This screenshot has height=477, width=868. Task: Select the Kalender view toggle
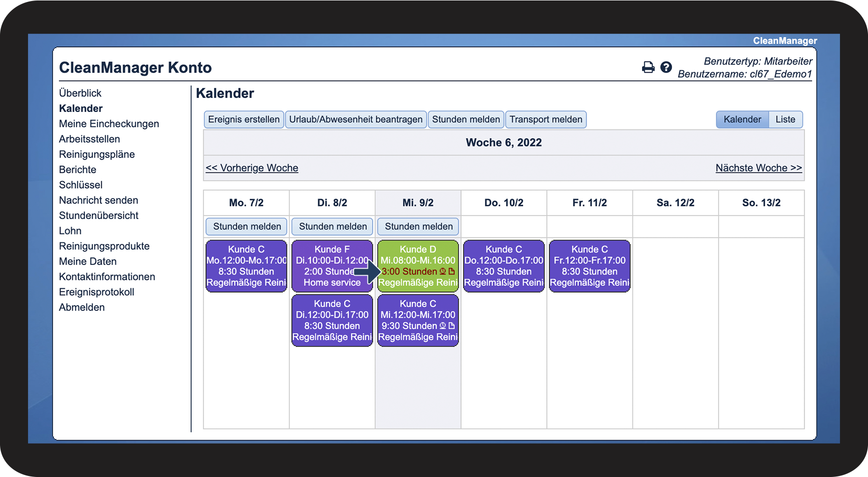pyautogui.click(x=742, y=119)
